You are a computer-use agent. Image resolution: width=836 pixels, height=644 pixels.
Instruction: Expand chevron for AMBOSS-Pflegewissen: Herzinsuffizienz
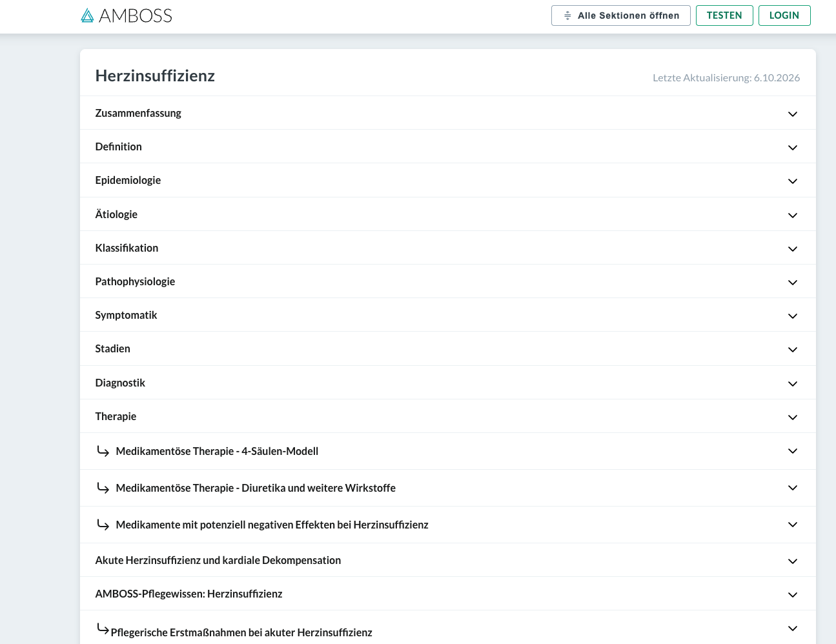click(x=793, y=595)
